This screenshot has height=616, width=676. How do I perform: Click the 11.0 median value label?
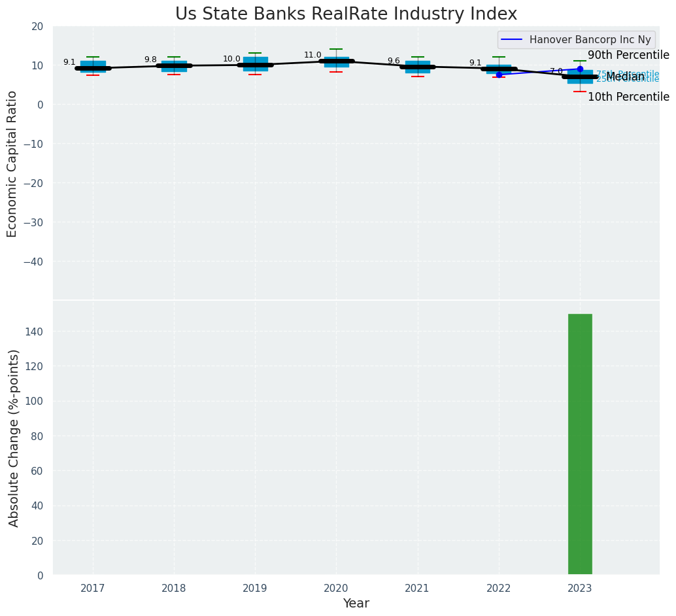click(313, 55)
